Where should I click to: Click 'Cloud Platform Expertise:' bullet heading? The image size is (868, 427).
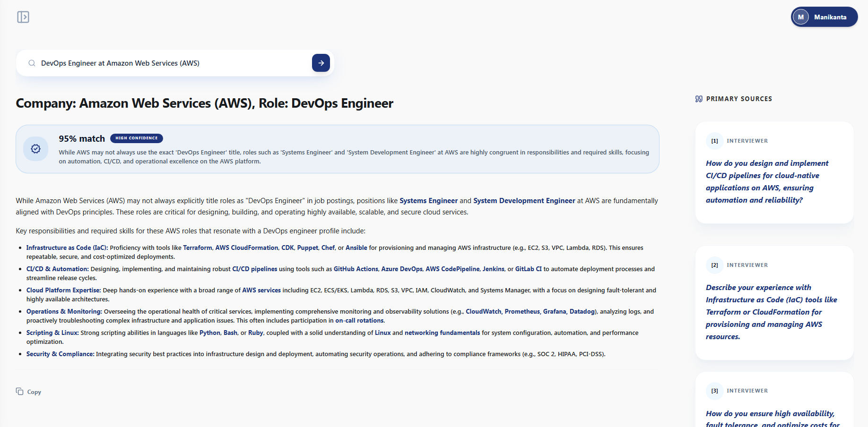pyautogui.click(x=64, y=290)
